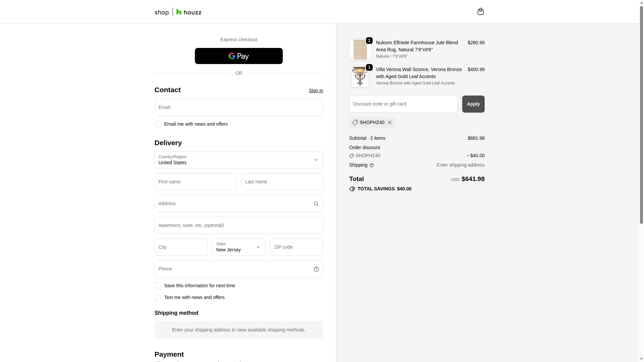Tick text me with news and offers
Viewport: 644px width, 362px height.
[158, 297]
